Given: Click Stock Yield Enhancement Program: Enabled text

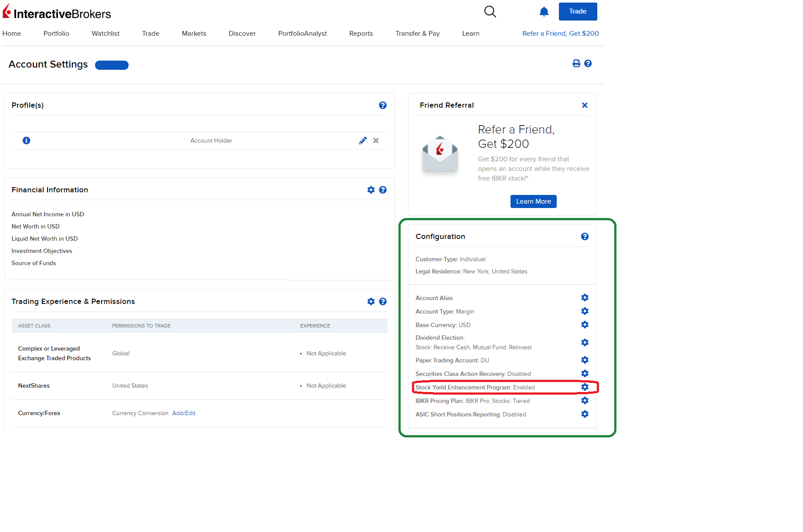Looking at the screenshot, I should (475, 387).
